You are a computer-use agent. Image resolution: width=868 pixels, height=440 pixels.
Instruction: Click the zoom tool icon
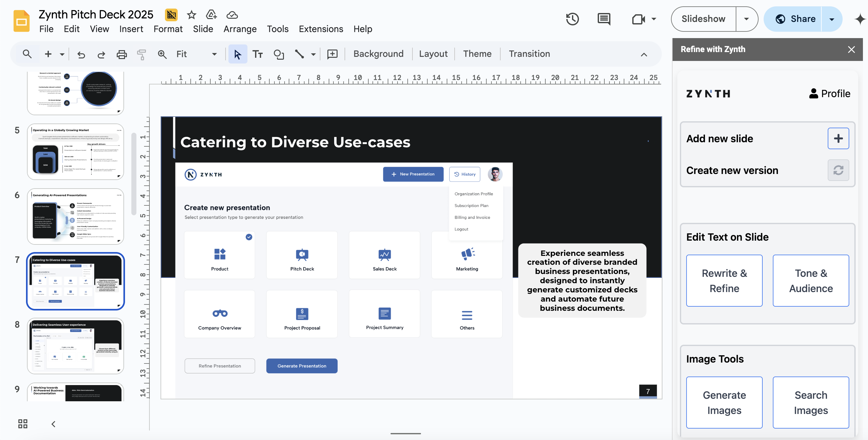coord(162,54)
